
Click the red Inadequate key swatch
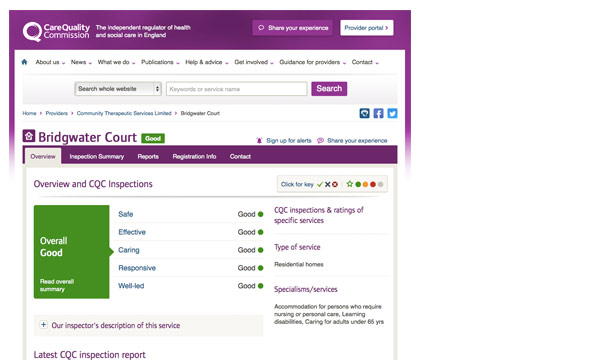373,184
